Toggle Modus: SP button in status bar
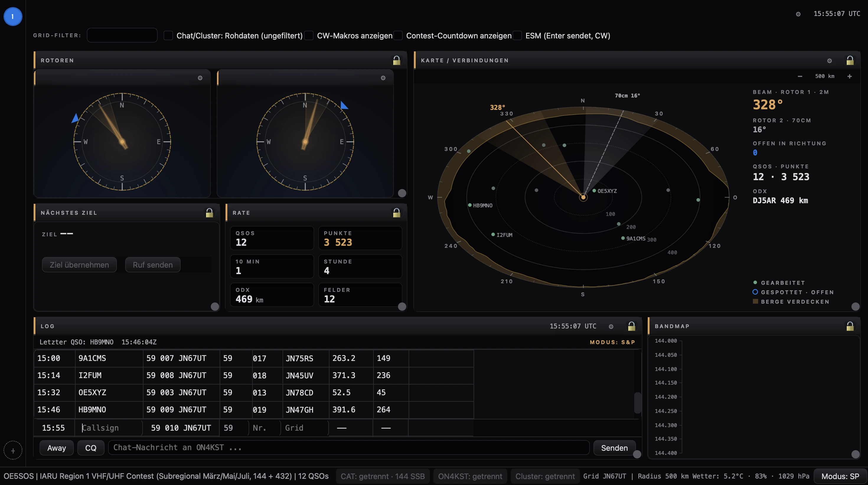 840,476
